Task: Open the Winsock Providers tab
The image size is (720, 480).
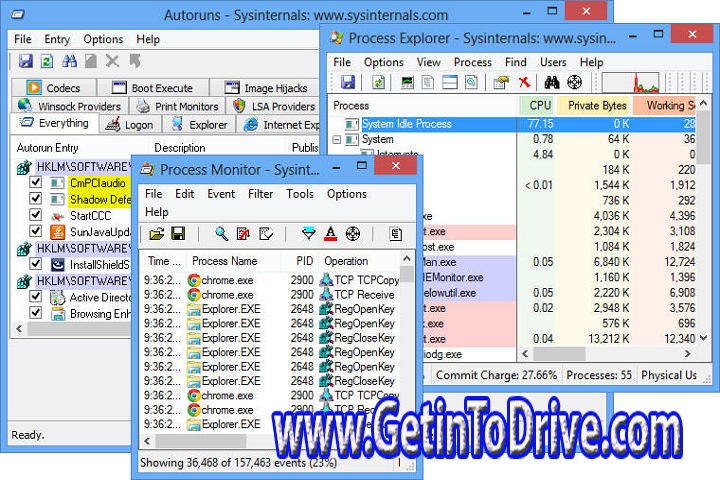Action: pos(69,106)
